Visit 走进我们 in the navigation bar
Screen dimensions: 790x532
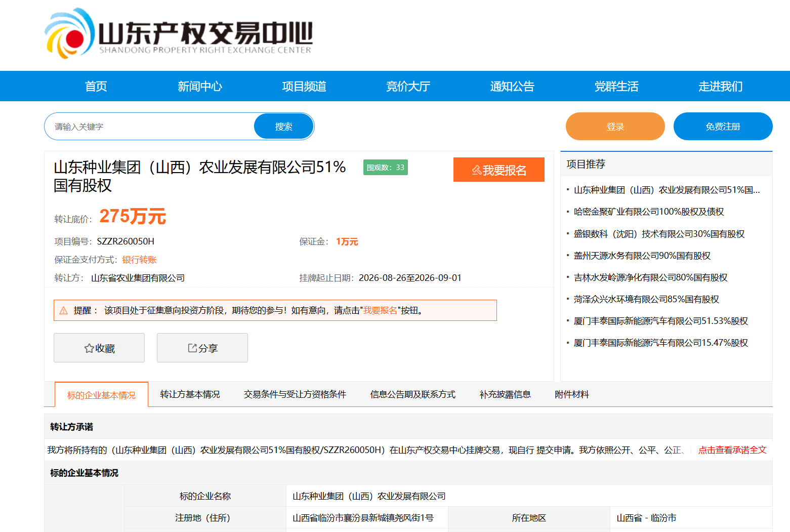721,87
